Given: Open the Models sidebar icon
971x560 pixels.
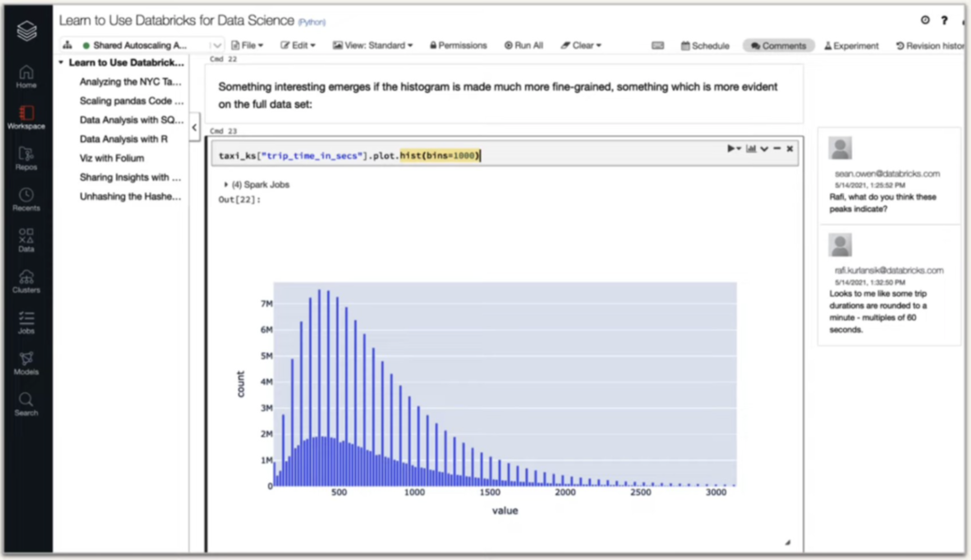Looking at the screenshot, I should [26, 363].
